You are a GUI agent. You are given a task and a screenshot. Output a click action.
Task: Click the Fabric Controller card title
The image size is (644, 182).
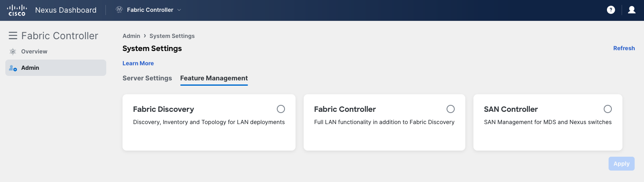345,109
